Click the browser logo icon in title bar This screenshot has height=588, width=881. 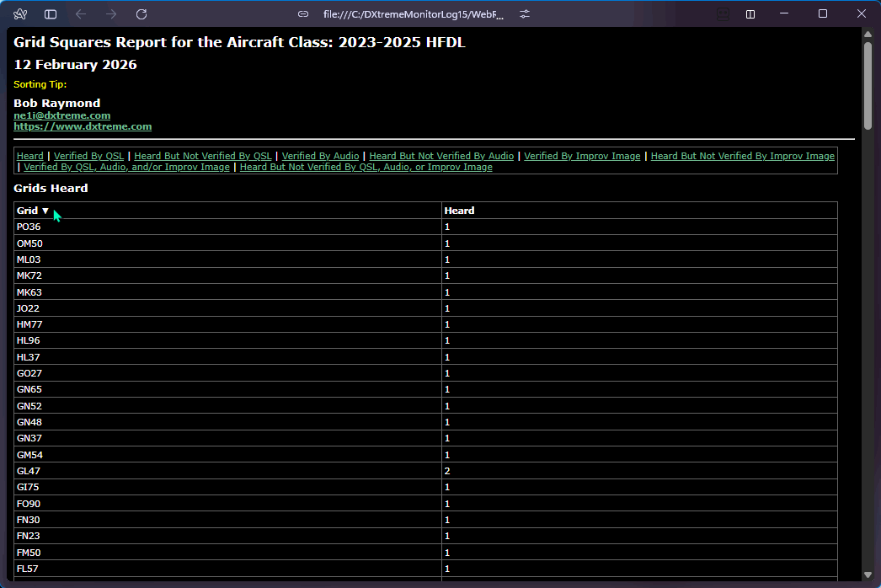20,14
